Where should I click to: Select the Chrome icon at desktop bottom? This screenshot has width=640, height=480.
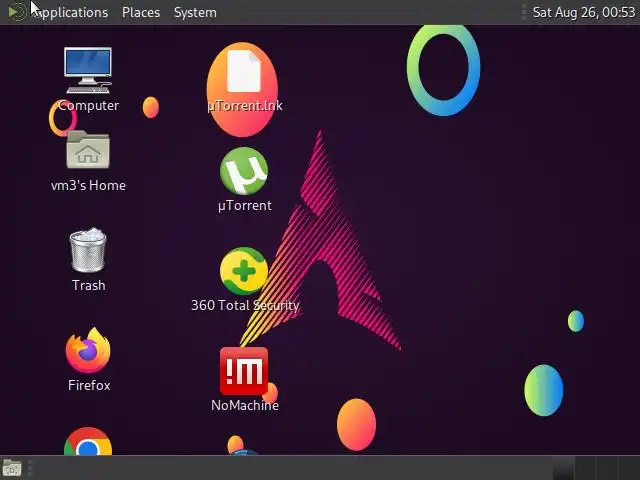[88, 441]
